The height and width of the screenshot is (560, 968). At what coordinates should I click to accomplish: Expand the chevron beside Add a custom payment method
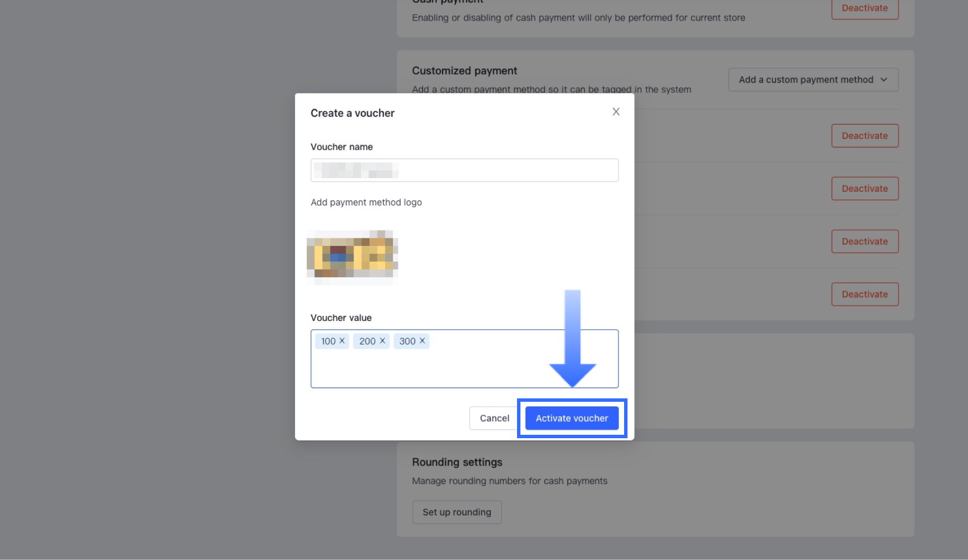coord(884,80)
